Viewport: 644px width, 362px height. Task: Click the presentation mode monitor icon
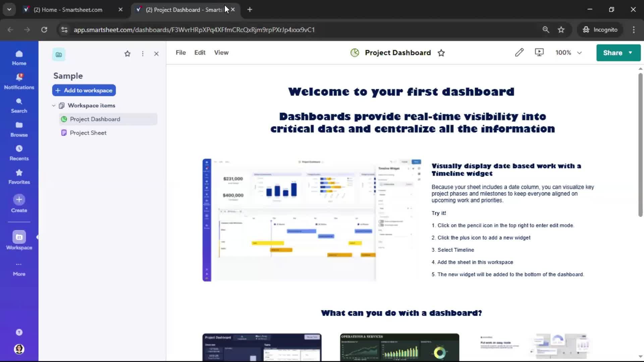coord(539,52)
